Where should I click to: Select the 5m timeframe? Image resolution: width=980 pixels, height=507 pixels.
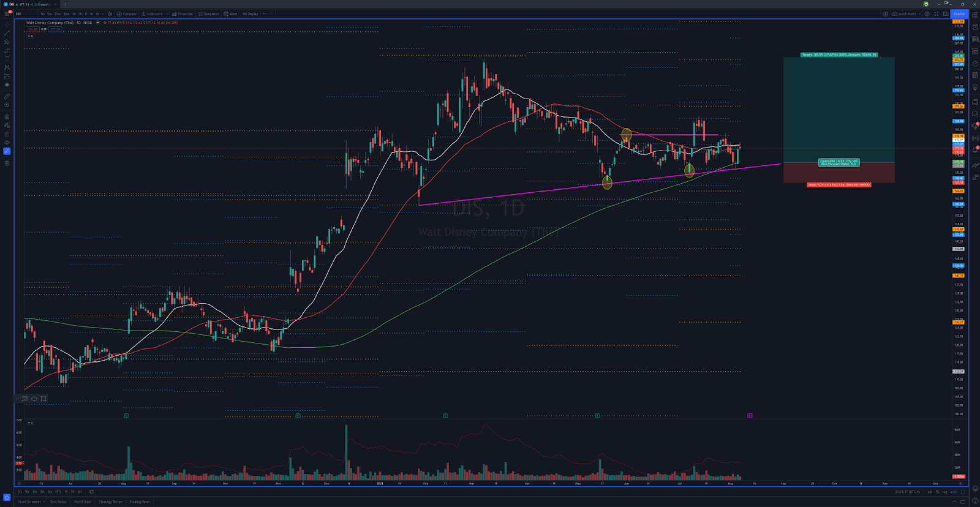(50, 13)
